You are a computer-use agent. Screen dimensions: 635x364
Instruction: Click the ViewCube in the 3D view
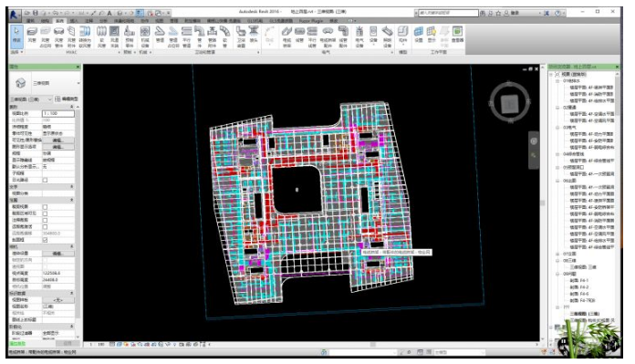point(509,104)
